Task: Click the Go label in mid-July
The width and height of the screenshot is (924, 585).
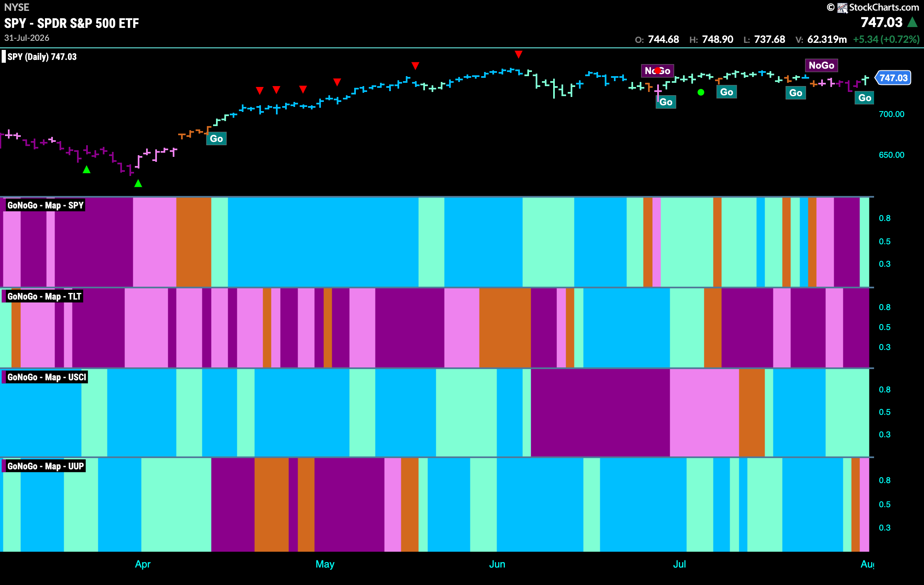Action: pyautogui.click(x=796, y=93)
